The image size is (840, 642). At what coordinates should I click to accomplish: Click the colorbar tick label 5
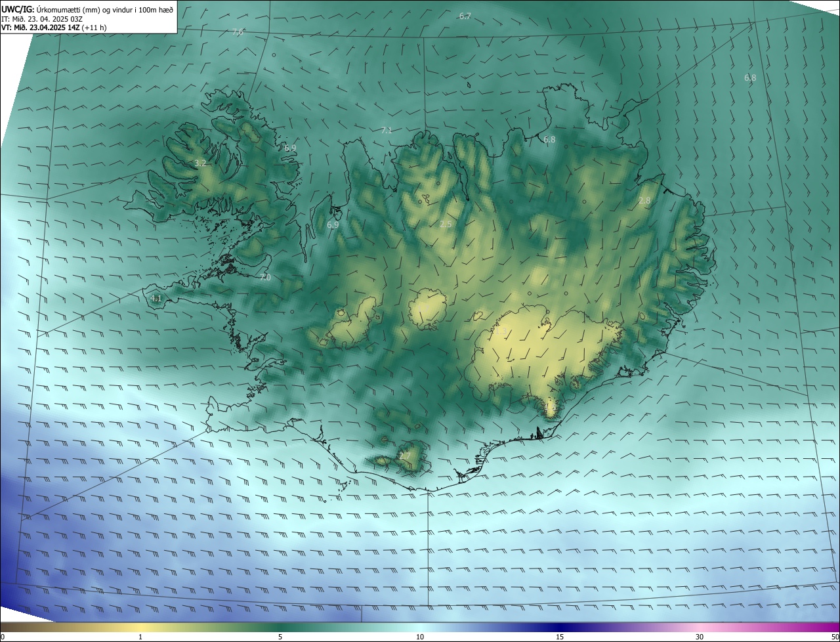click(x=280, y=637)
